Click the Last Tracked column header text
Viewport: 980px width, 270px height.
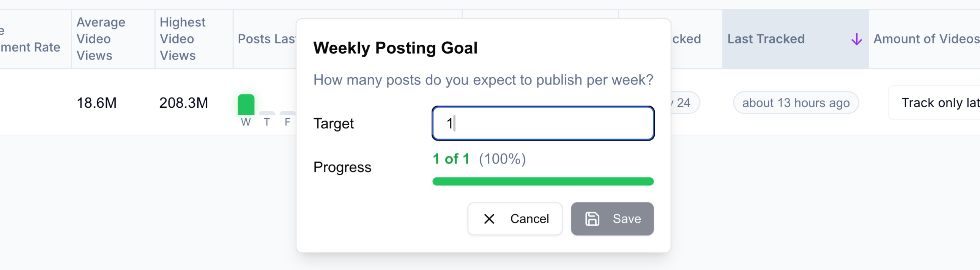(x=766, y=39)
